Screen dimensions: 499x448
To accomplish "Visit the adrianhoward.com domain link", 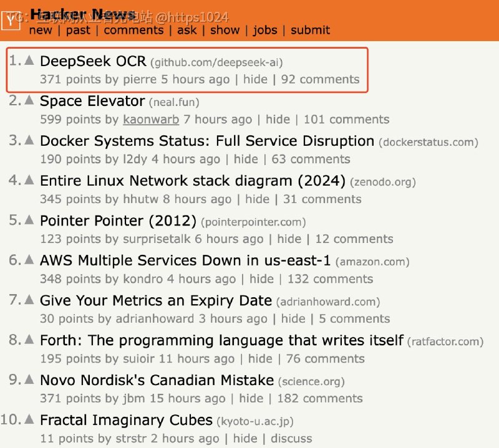I will coord(328,302).
